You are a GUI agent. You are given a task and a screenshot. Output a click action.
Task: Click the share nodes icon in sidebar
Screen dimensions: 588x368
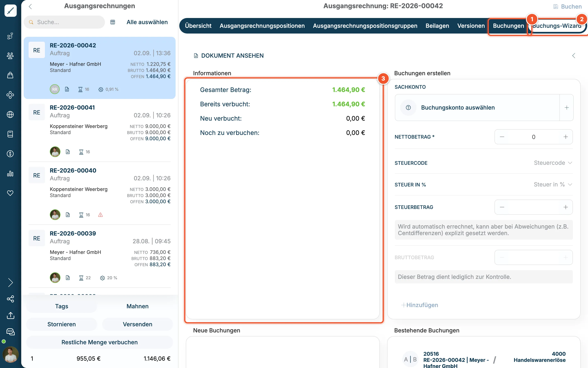point(10,299)
